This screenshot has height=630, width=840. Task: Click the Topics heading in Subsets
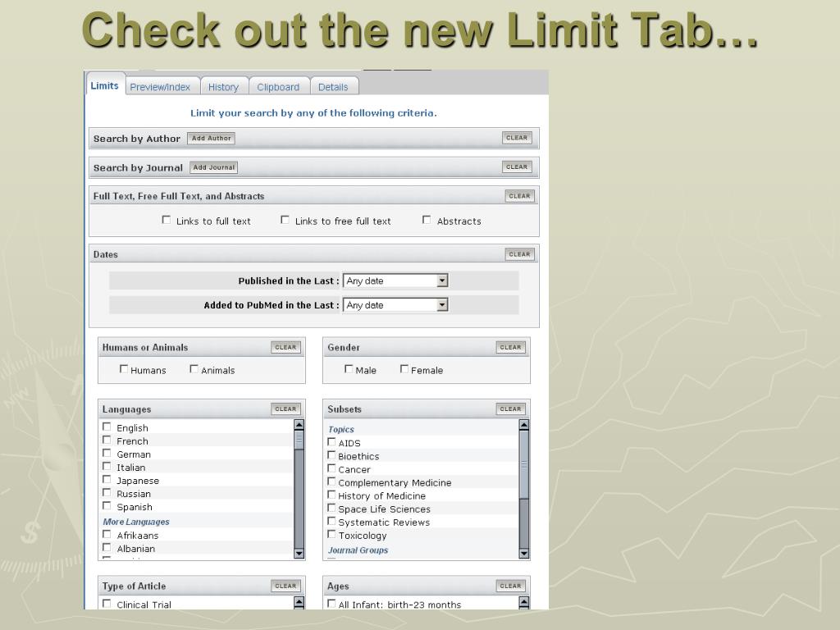coord(341,429)
